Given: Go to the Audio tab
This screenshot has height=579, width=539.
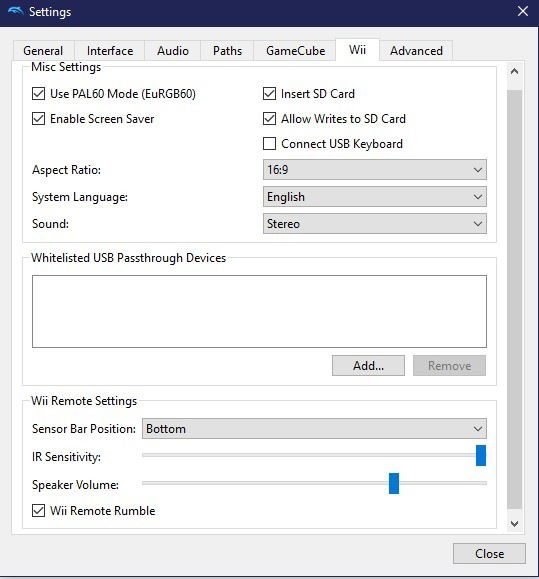Looking at the screenshot, I should [x=173, y=51].
